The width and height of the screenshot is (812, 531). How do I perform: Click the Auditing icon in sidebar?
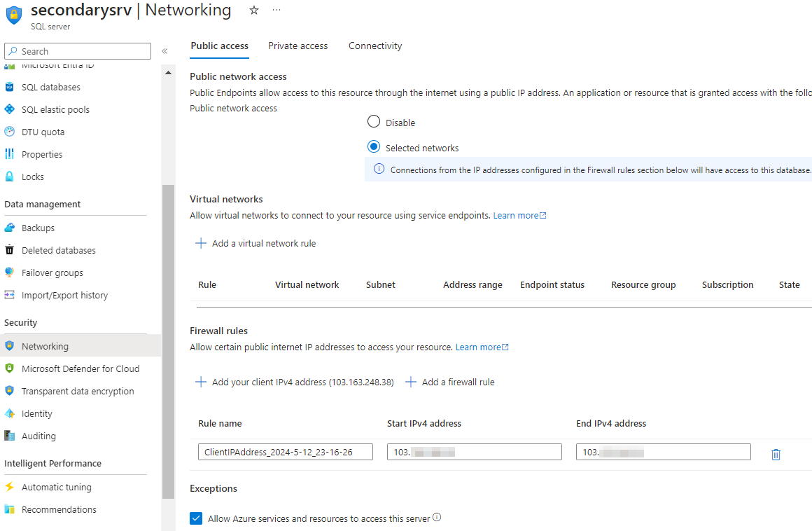pos(9,436)
